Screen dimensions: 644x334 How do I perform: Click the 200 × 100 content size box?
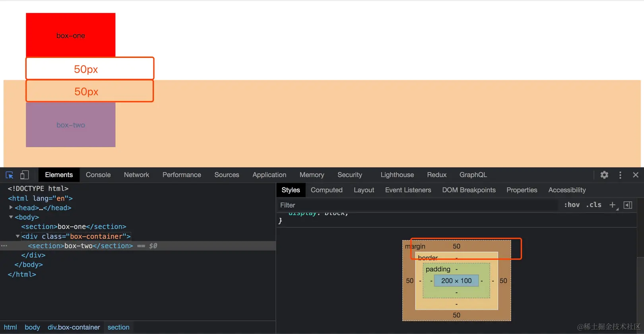[x=456, y=281]
